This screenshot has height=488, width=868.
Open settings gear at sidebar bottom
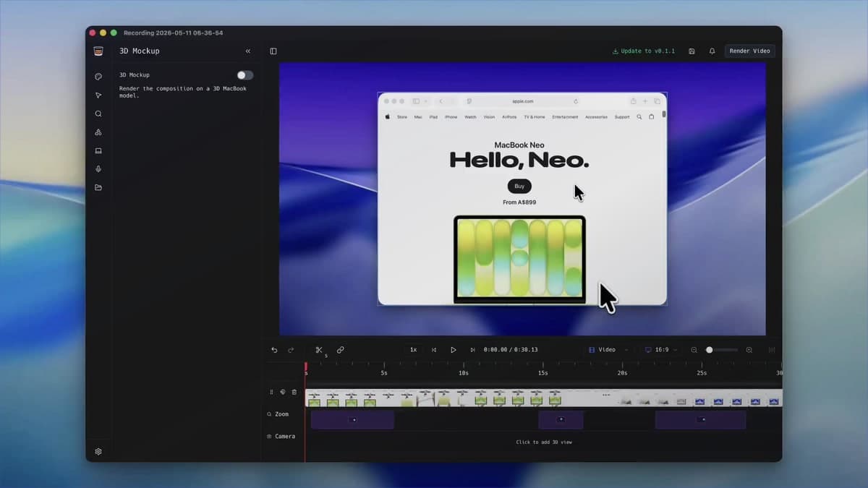(x=98, y=451)
